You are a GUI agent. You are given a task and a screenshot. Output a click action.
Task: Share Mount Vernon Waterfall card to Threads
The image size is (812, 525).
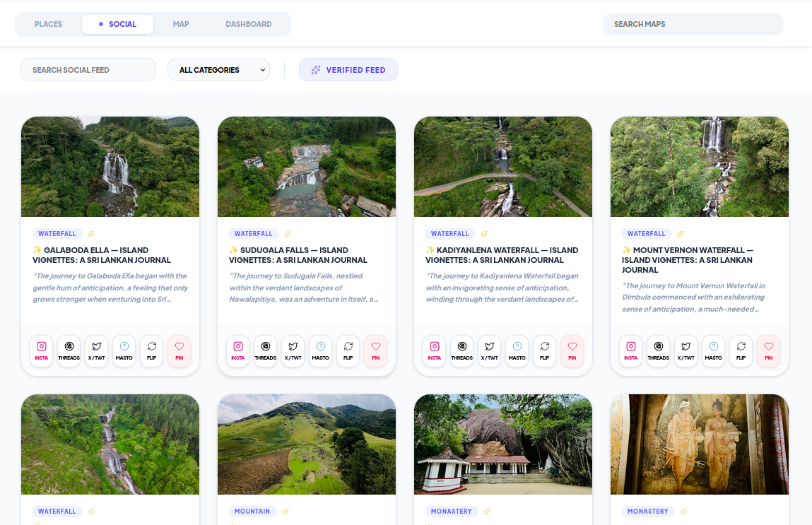658,351
